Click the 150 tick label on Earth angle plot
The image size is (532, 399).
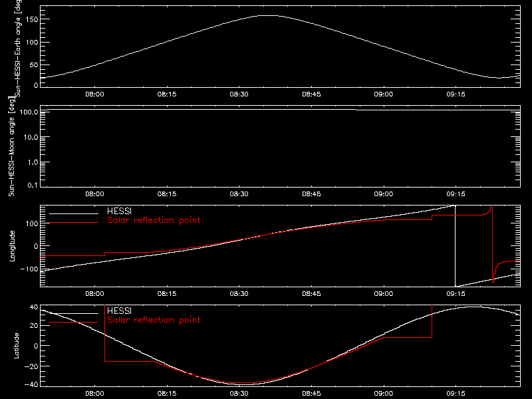(31, 19)
